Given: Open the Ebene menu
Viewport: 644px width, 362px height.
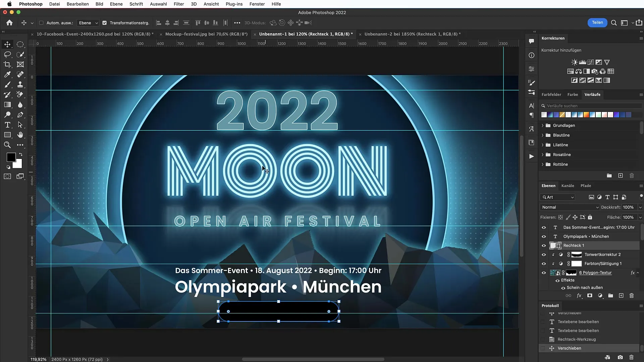Looking at the screenshot, I should (x=116, y=4).
